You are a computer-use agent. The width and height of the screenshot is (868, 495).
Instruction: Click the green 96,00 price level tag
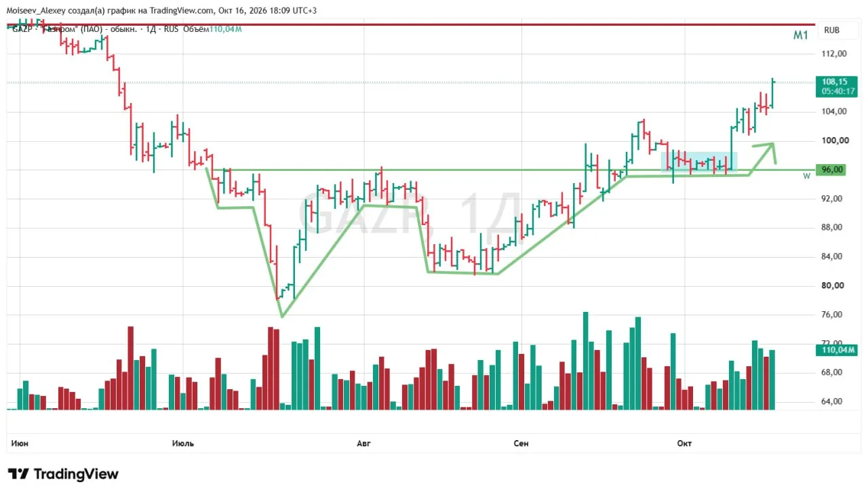click(x=832, y=170)
